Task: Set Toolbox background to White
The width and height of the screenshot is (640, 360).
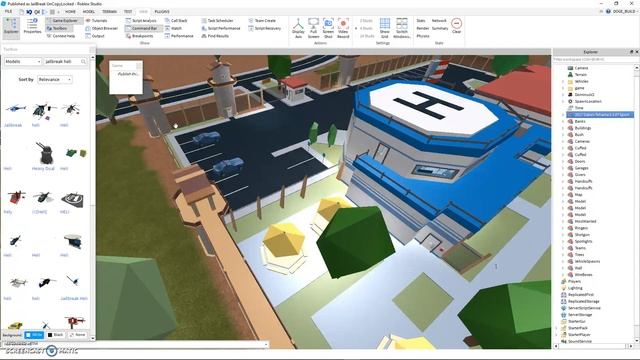Action: (x=34, y=335)
